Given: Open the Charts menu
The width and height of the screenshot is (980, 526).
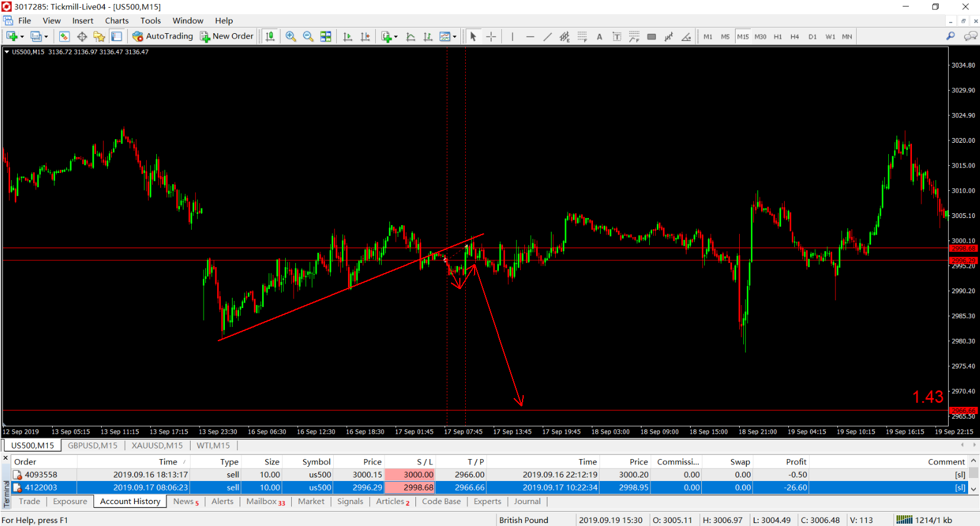Looking at the screenshot, I should [x=117, y=21].
